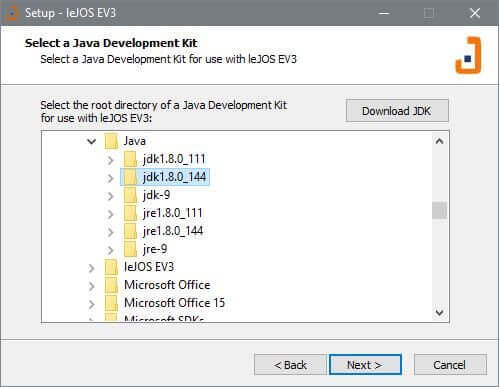The width and height of the screenshot is (499, 387).
Task: Click scrollbar down arrow in folder tree
Action: click(x=439, y=313)
